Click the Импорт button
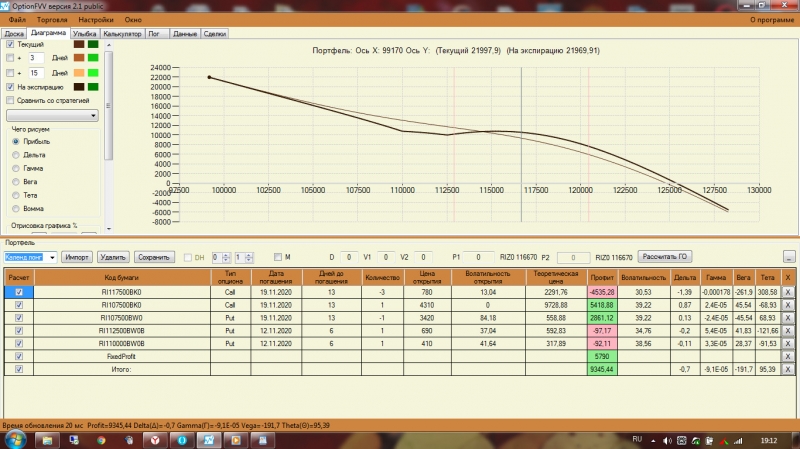800x449 pixels. pos(77,257)
